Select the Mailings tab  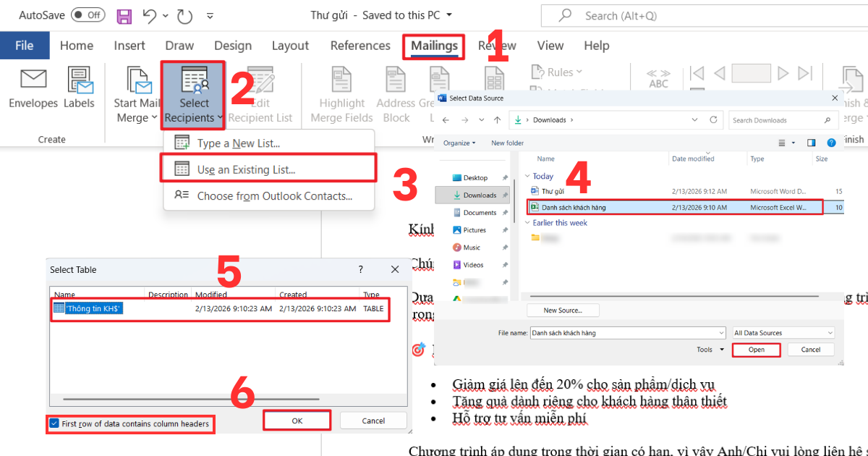(434, 46)
